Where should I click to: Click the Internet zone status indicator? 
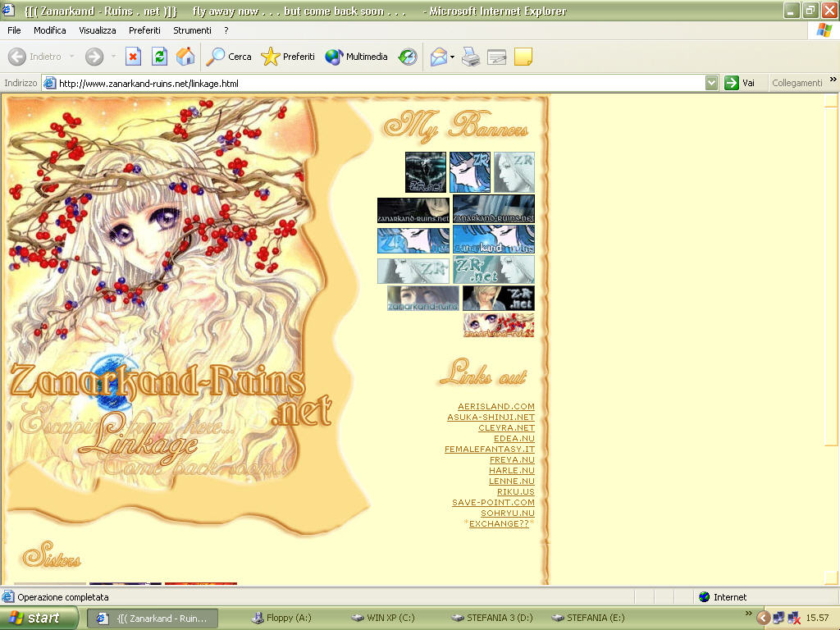[x=722, y=597]
